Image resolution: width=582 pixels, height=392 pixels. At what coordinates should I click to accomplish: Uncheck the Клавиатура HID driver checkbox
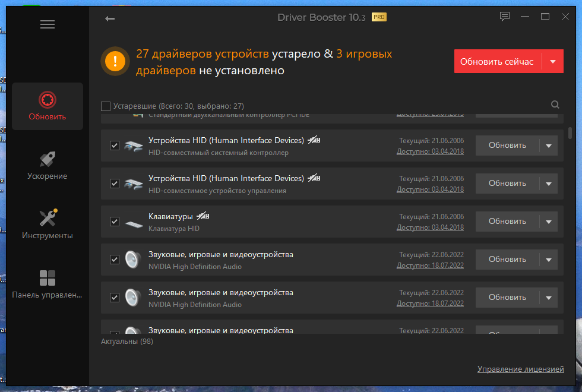click(x=115, y=222)
